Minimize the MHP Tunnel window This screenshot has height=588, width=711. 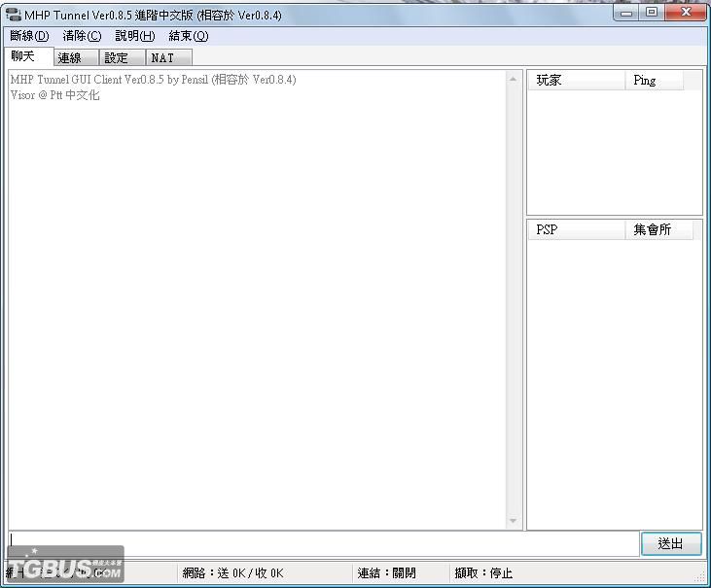(626, 13)
